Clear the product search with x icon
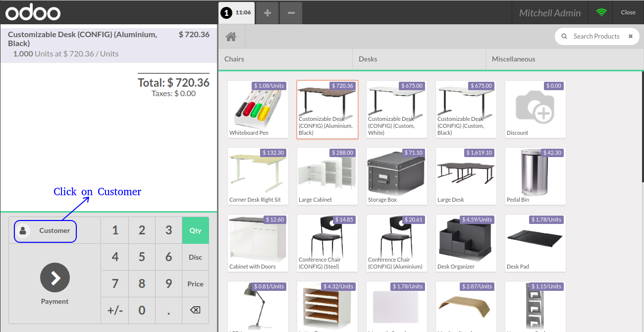This screenshot has width=644, height=332. (x=631, y=36)
